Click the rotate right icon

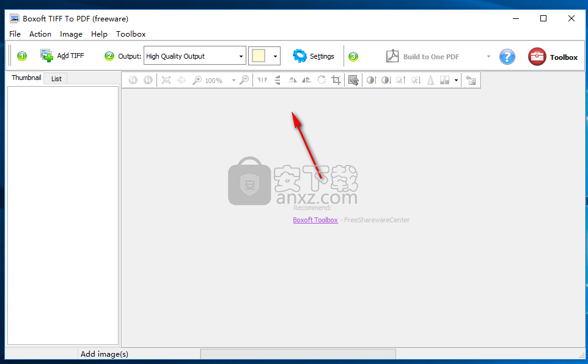tap(307, 80)
